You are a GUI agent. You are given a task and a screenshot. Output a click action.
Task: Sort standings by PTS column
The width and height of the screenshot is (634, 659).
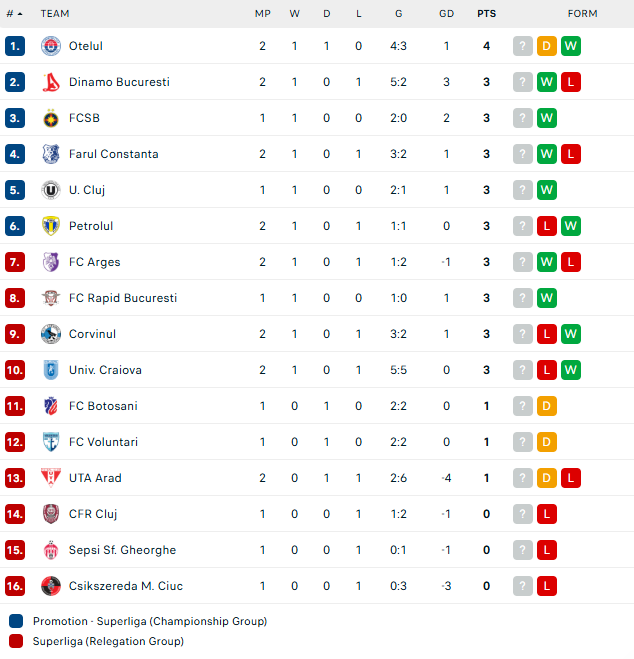pos(487,14)
